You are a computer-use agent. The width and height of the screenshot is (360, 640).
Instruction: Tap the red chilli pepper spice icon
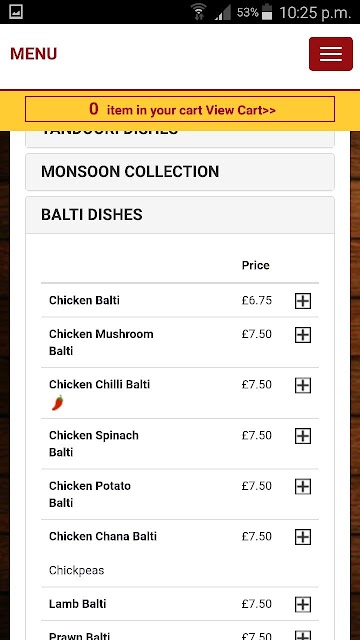58,403
